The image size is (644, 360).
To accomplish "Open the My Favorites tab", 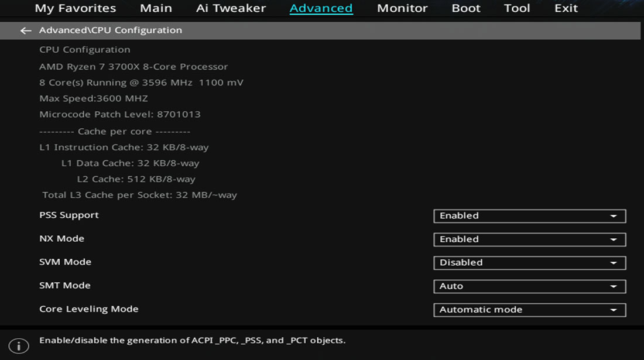I will (76, 8).
